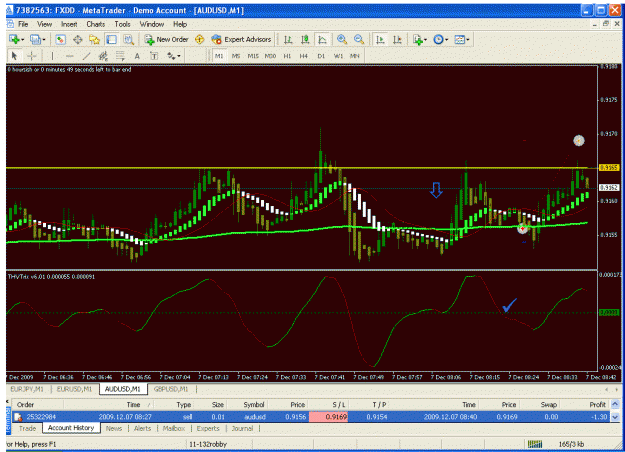Zoom in on the chart
Viewport: 625px width, 452px height.
pos(342,39)
